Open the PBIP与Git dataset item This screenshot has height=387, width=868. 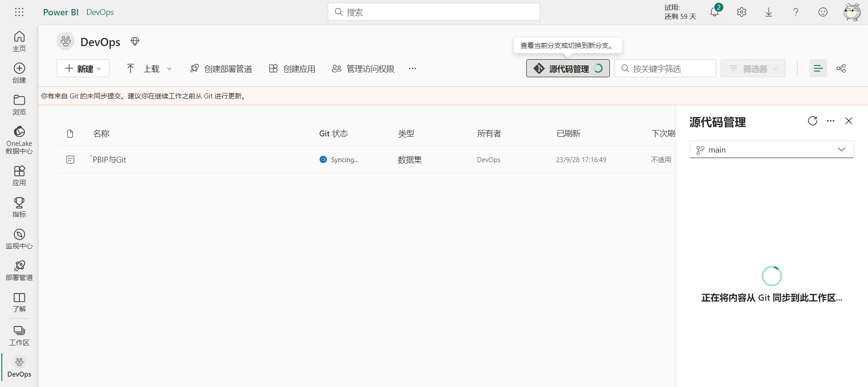click(x=109, y=160)
